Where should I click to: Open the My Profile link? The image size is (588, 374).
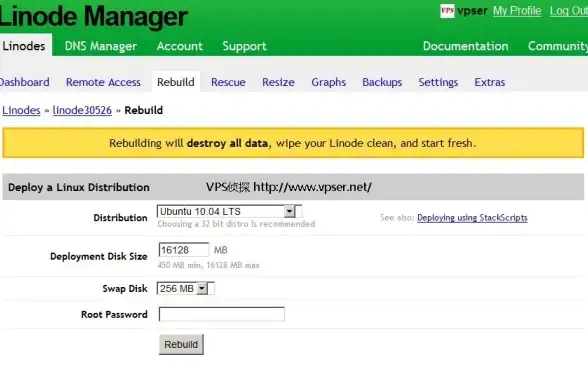[517, 11]
